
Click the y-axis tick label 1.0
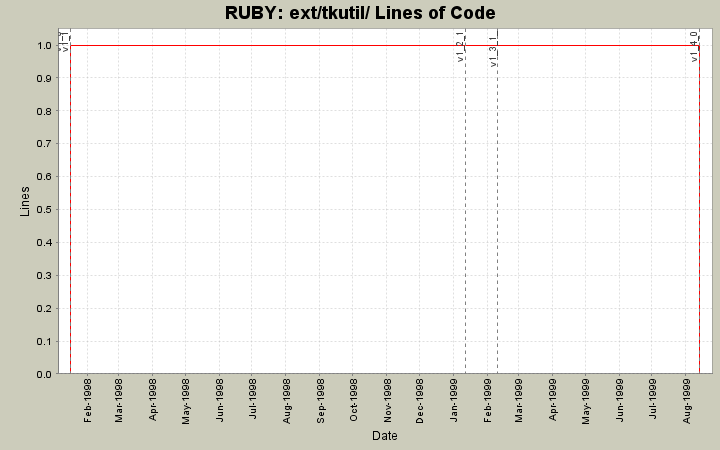point(44,45)
